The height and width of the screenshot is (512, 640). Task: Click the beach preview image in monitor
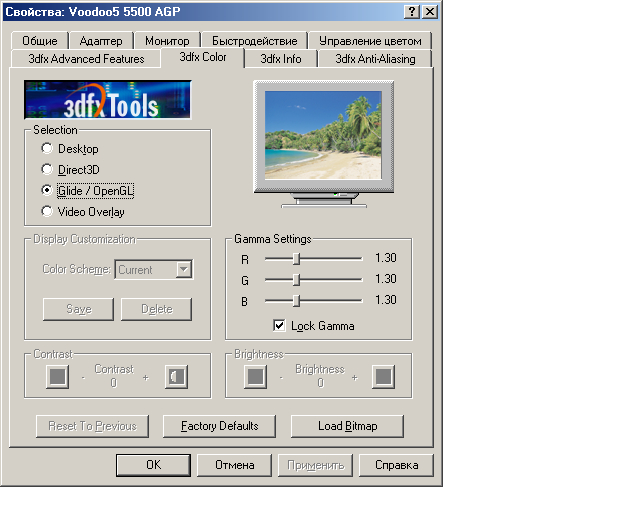pos(323,135)
